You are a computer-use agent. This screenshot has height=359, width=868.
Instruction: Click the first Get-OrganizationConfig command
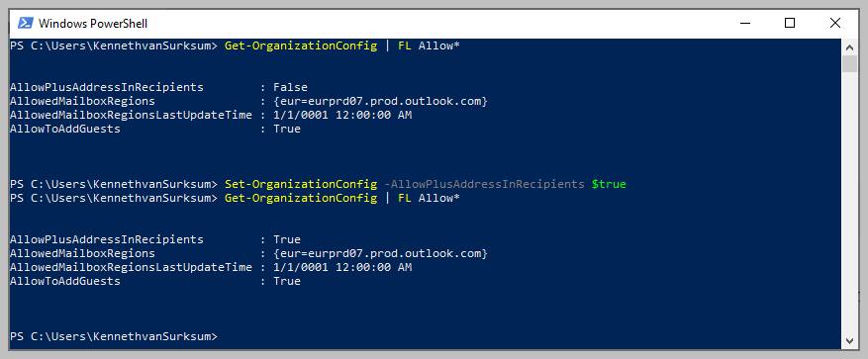point(301,45)
